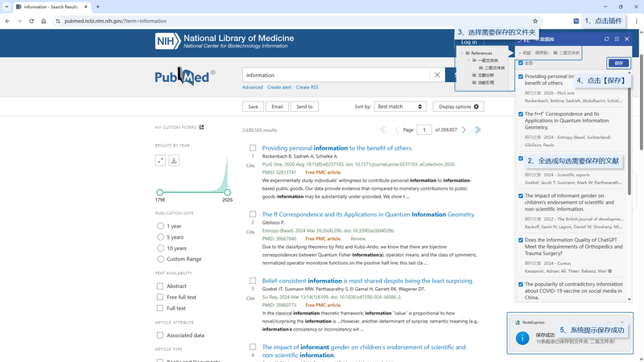The height and width of the screenshot is (362, 644).
Task: Focus the PubMed search input field
Action: 336,75
